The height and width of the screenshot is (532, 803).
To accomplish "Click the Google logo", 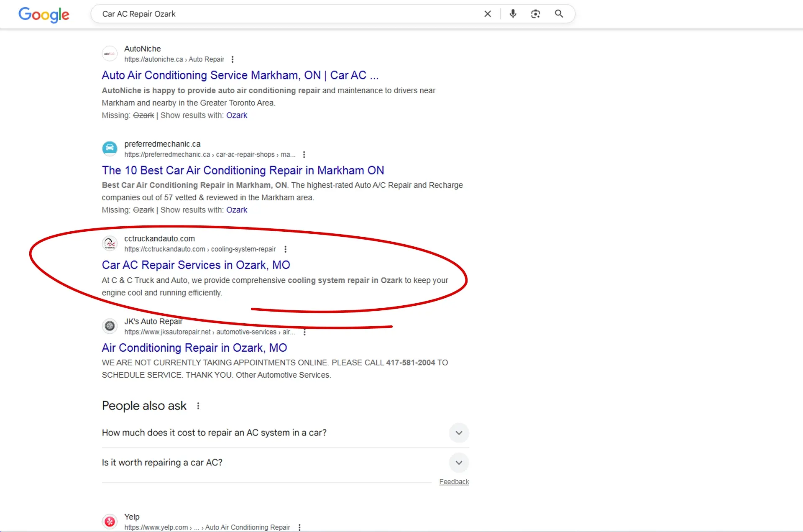I will tap(44, 14).
